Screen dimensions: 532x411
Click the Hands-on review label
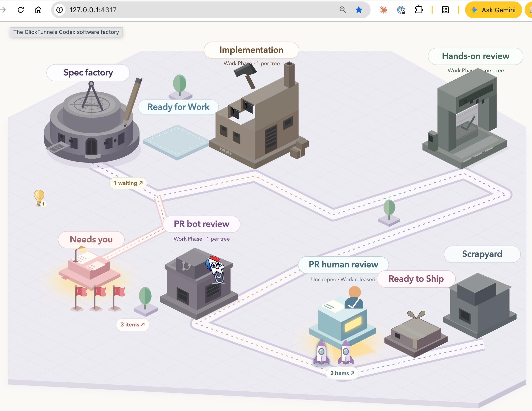coord(476,56)
